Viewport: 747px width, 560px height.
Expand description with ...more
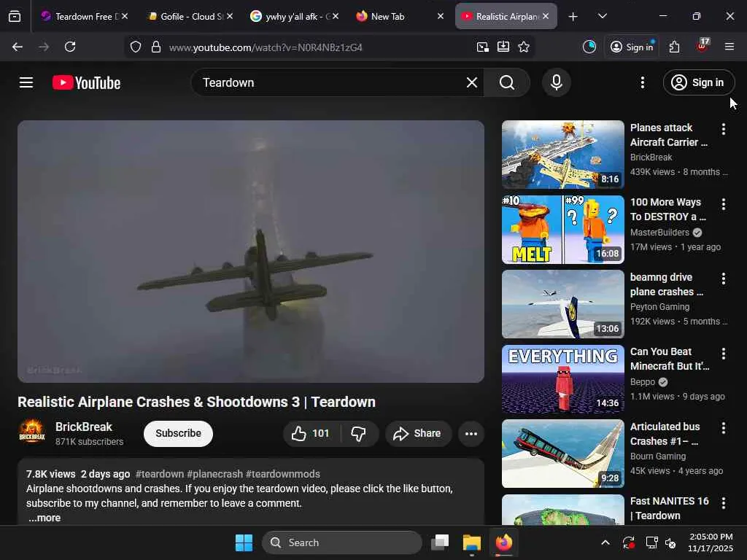(44, 518)
